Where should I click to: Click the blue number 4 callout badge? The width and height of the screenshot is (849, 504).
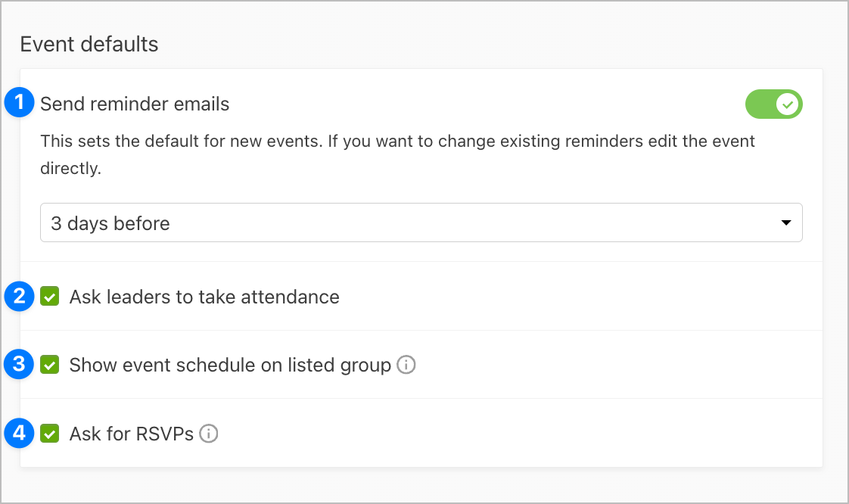tap(19, 433)
